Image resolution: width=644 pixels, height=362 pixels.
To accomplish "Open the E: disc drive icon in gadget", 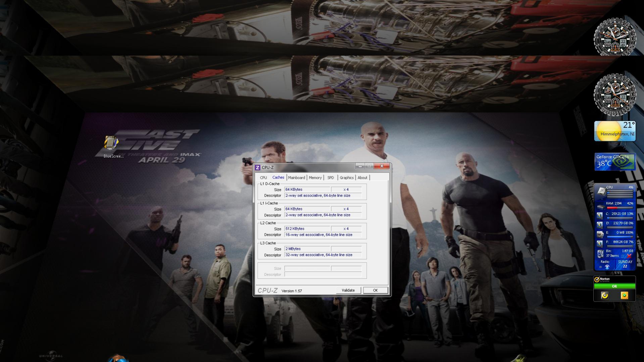I will coord(600,234).
